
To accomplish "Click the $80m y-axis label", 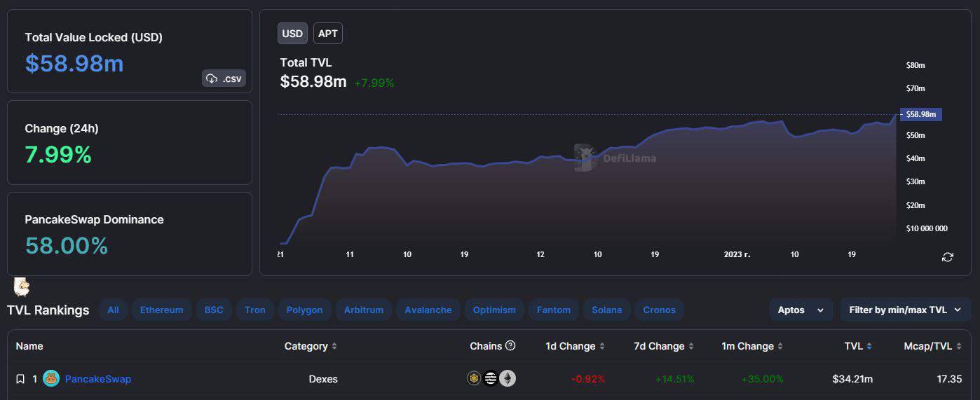I will coord(916,65).
